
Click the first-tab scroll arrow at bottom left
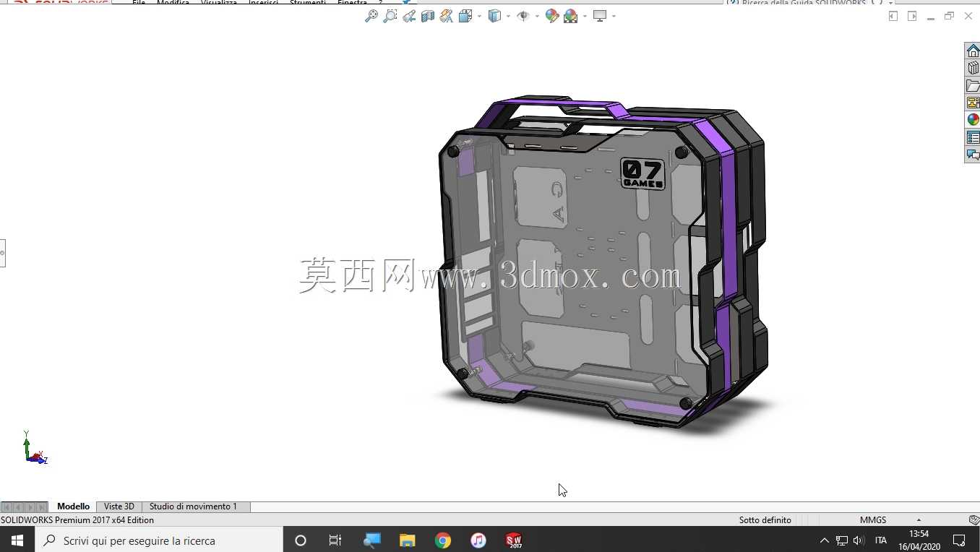7,507
